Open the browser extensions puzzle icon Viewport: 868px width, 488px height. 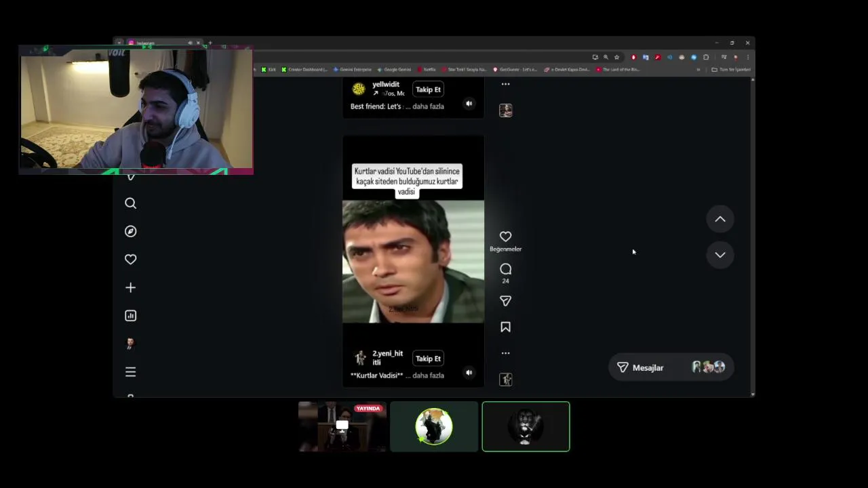point(706,57)
